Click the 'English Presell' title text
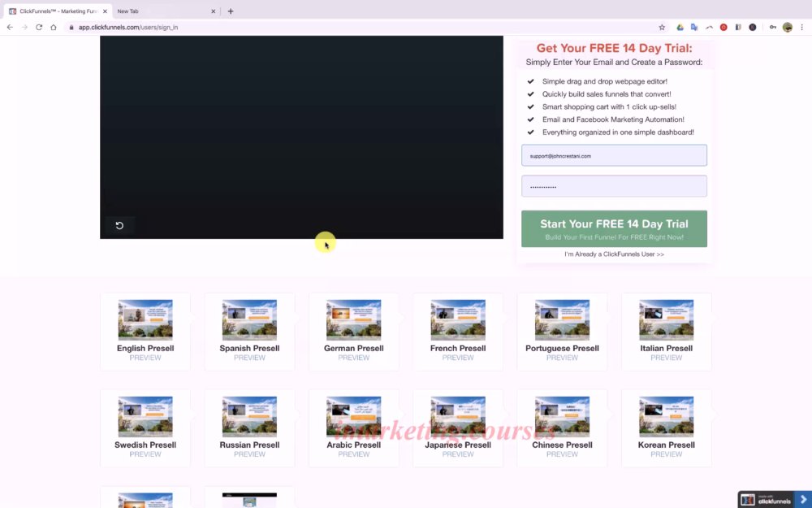Viewport: 812px width, 508px height. tap(145, 349)
